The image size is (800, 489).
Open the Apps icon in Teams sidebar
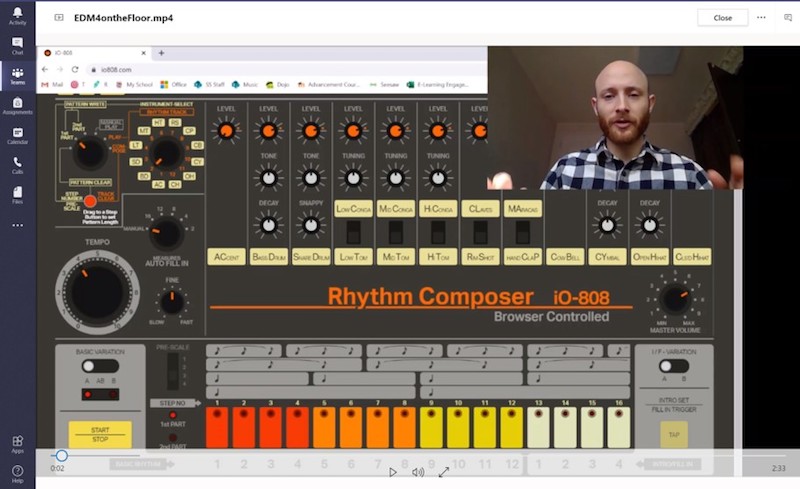[x=17, y=443]
